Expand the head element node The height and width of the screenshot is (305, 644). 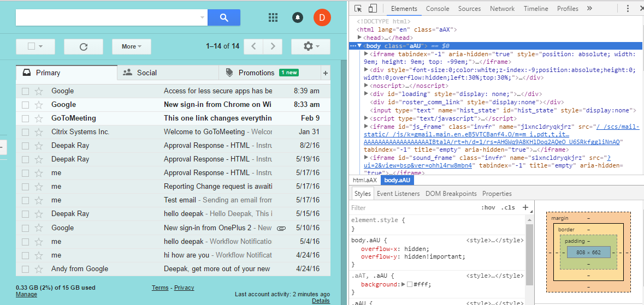tap(360, 38)
